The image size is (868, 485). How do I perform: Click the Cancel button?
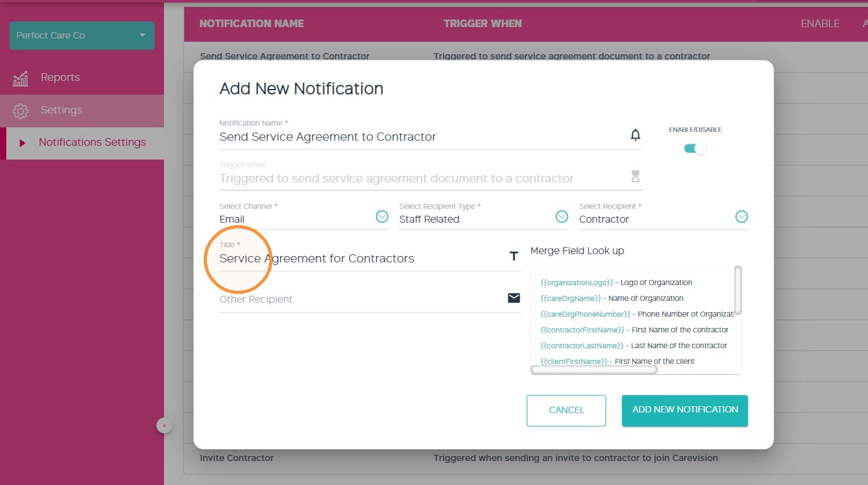pos(566,411)
